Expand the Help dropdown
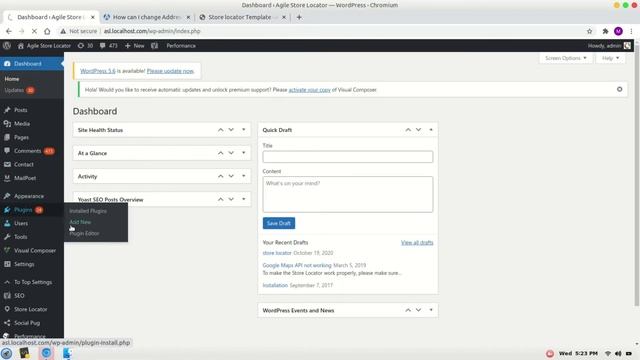The width and height of the screenshot is (640, 360). (x=610, y=58)
